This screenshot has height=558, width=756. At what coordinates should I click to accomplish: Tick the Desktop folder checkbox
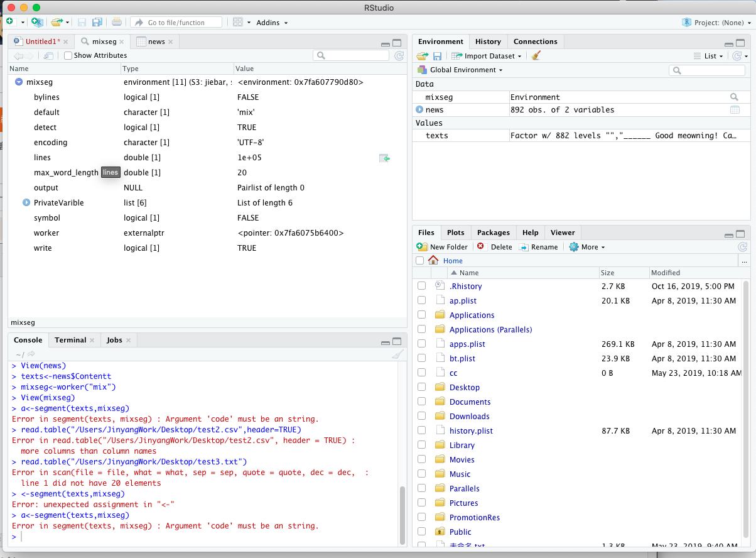(x=421, y=388)
